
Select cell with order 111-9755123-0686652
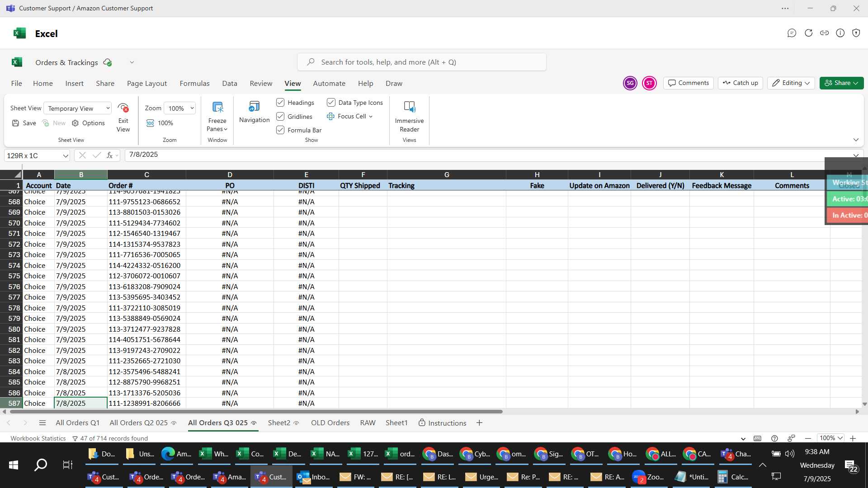[146, 202]
